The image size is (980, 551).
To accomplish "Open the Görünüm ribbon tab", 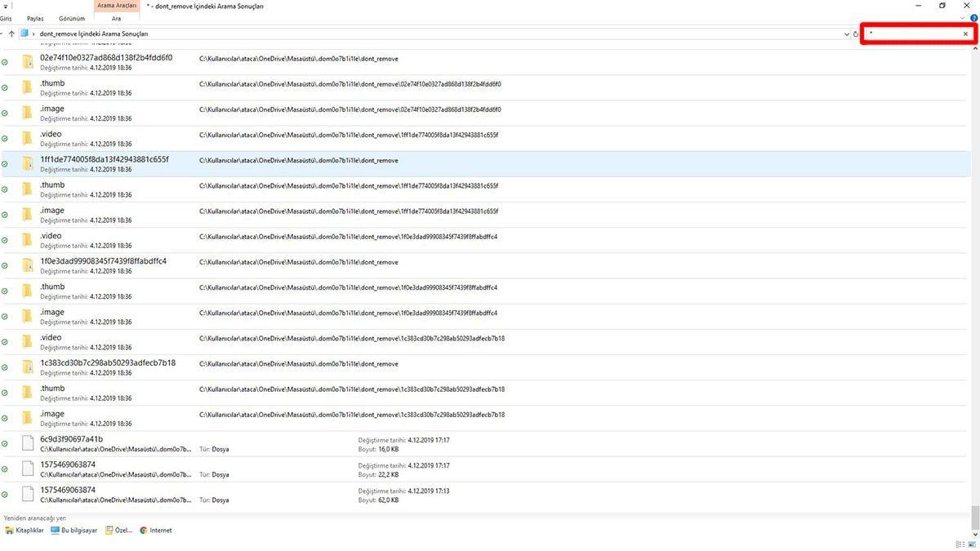I will (72, 18).
